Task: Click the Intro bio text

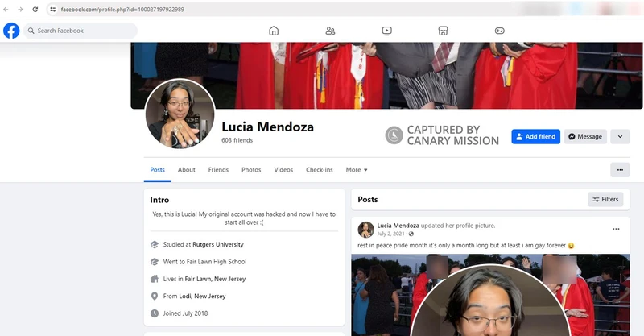Action: (x=244, y=218)
